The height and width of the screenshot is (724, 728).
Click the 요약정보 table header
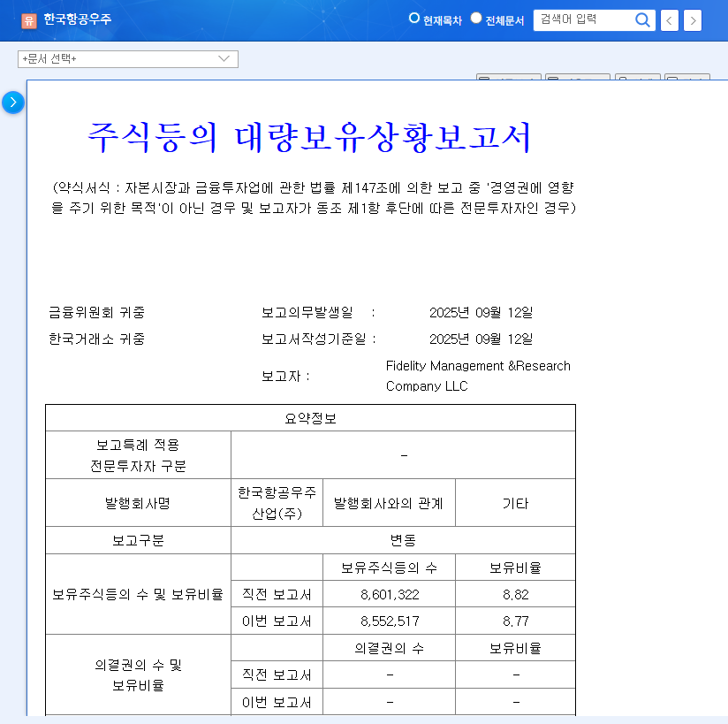310,418
